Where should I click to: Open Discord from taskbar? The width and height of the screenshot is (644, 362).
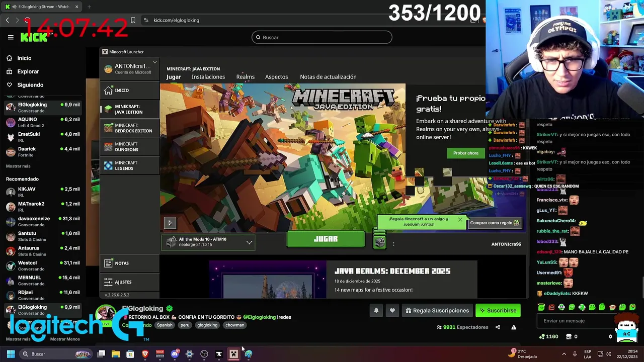[175, 354]
